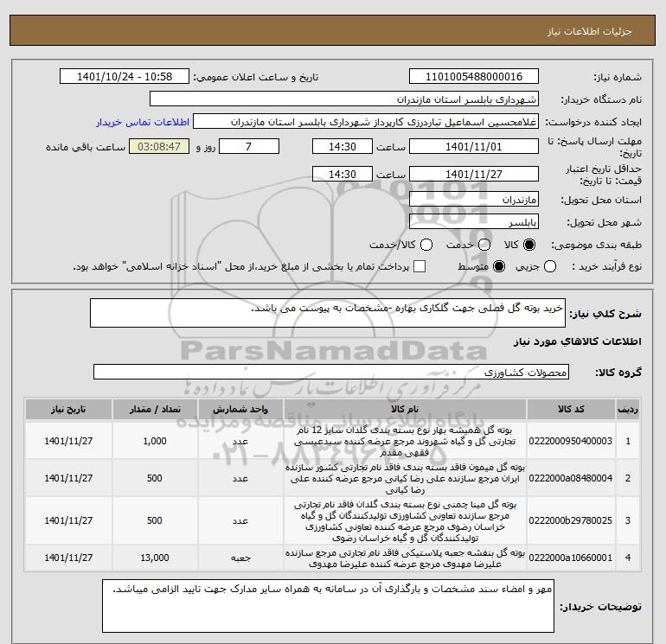Select product code 0222000950400003

coord(571,441)
